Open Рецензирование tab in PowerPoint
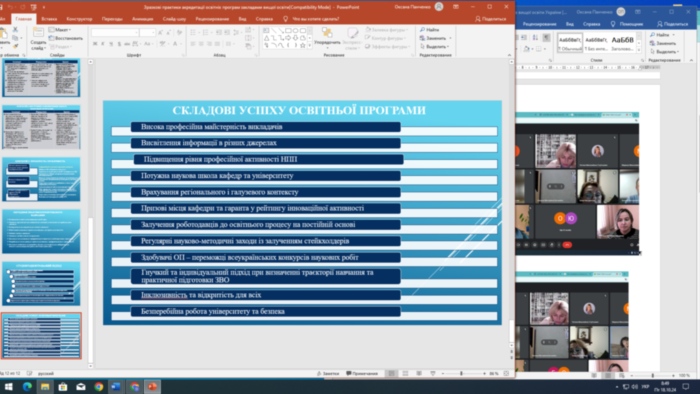The height and width of the screenshot is (394, 700). [x=212, y=19]
